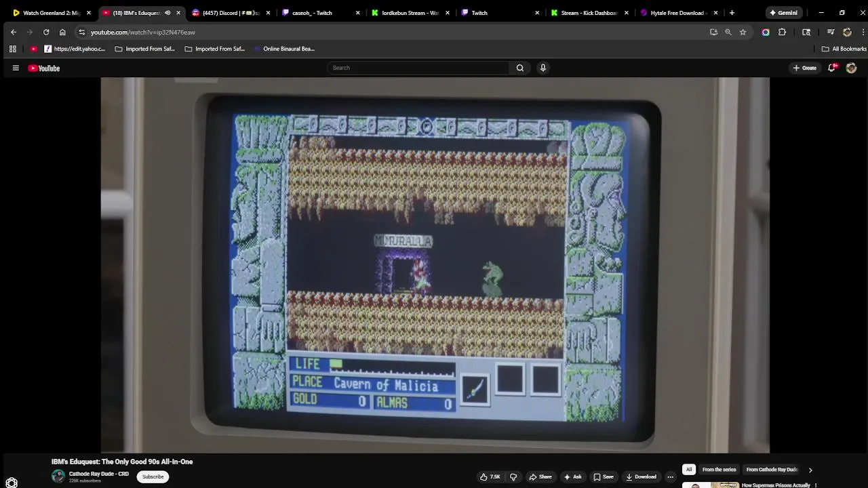Open All Bookmarks folder
This screenshot has height=488, width=868.
point(844,49)
